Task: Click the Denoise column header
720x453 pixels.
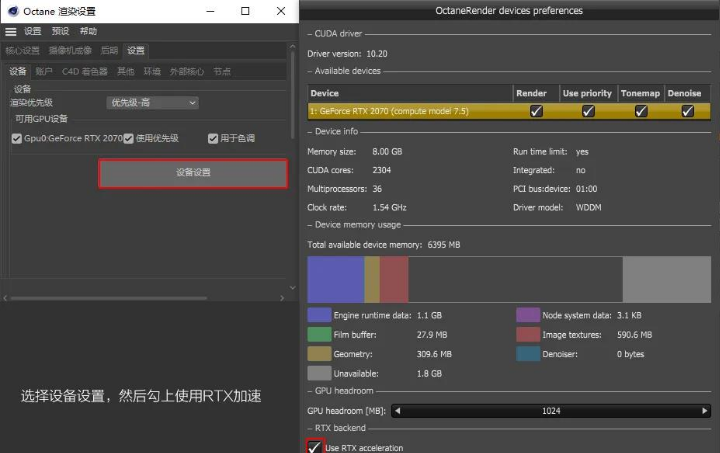Action: [x=687, y=93]
